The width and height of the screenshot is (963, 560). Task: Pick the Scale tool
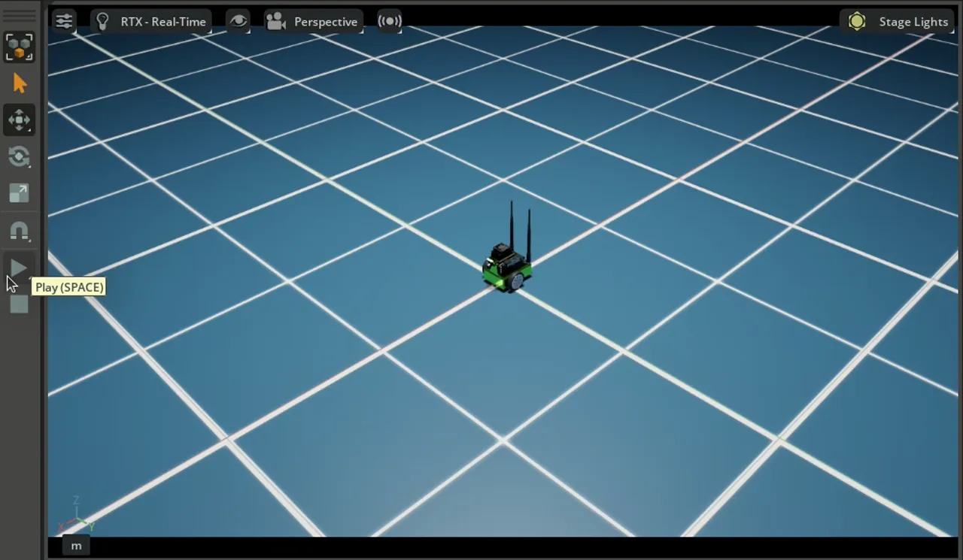pyautogui.click(x=19, y=193)
